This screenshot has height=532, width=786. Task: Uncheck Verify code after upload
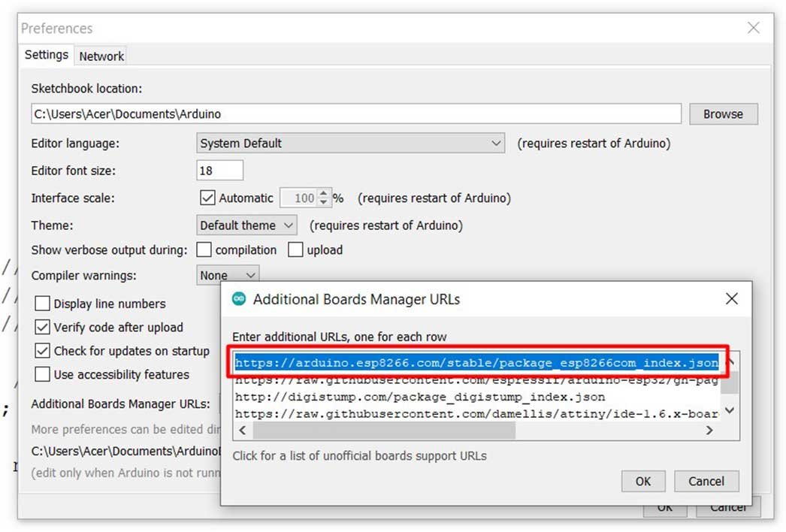click(43, 328)
